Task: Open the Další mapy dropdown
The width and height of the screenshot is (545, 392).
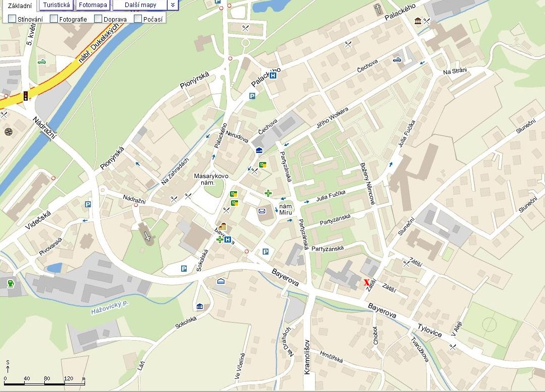Action: pos(140,5)
